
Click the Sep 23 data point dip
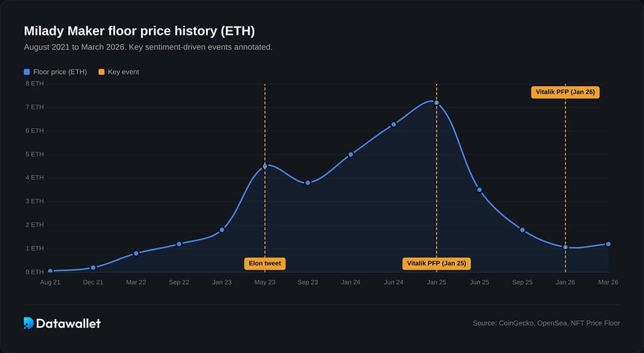click(x=308, y=182)
